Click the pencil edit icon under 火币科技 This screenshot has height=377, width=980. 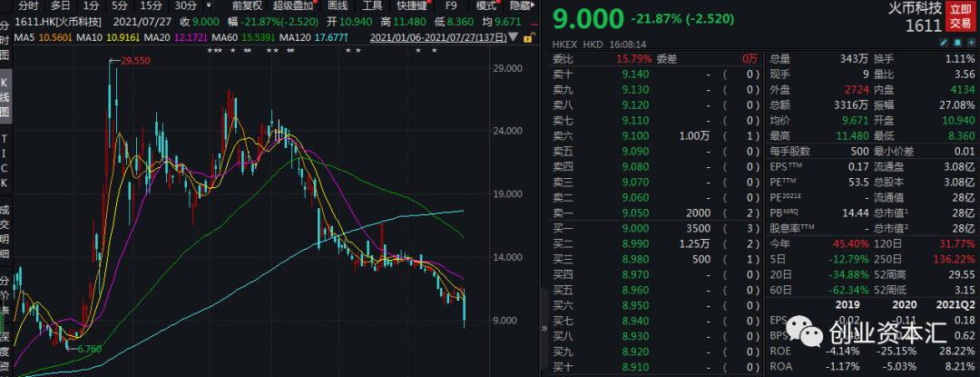point(944,43)
